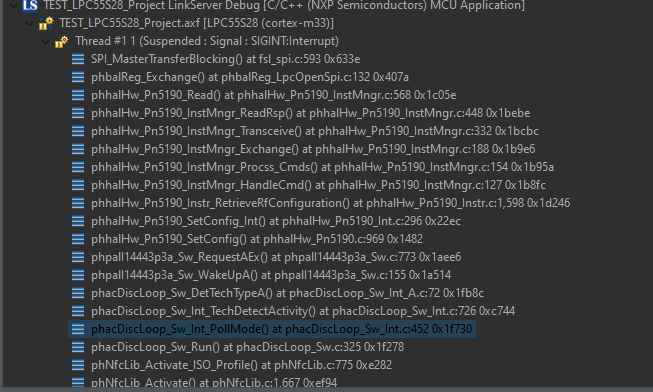Select phacDiscLoop_Sw_Run() at phacDiscLoop_Sw.c:325
653x392 pixels.
[247, 347]
